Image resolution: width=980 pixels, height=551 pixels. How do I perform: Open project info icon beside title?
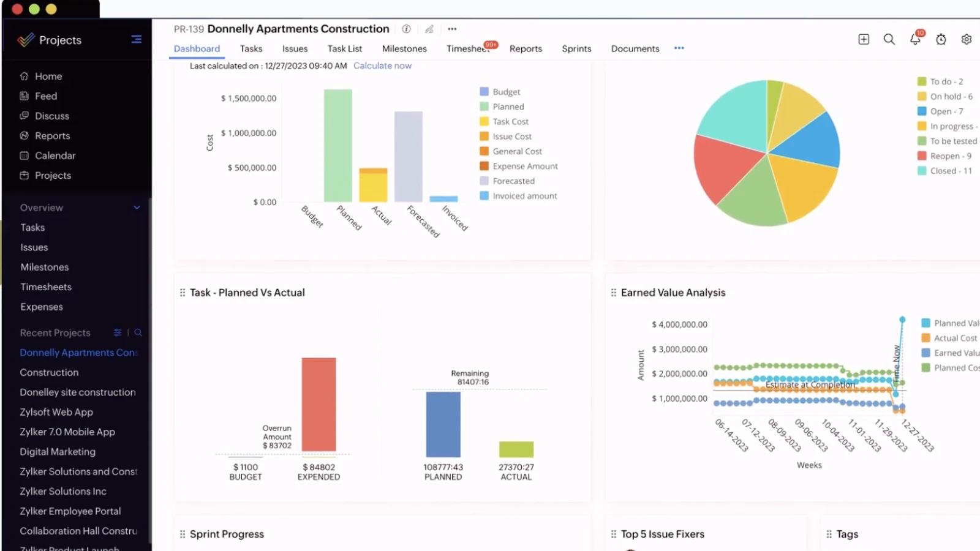406,29
